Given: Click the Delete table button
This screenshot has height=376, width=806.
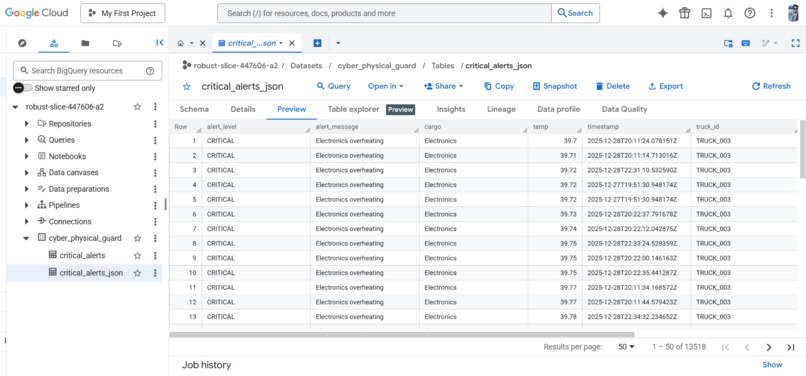Looking at the screenshot, I should (x=612, y=86).
